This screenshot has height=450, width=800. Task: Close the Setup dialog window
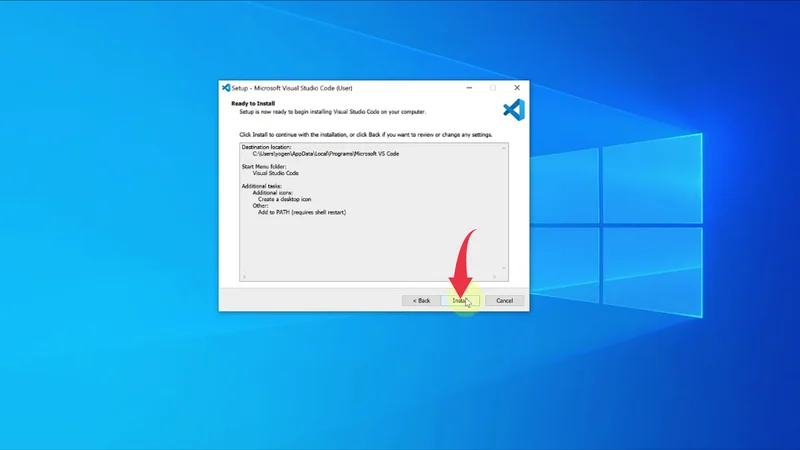coord(517,88)
